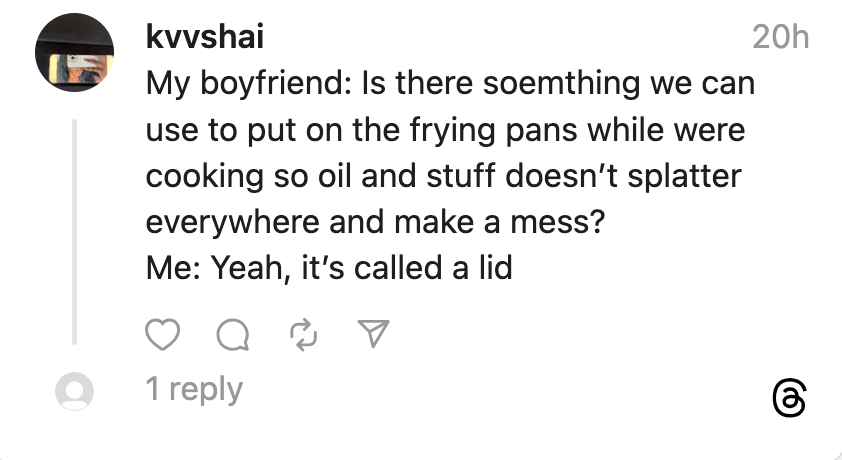The image size is (842, 460).
Task: Click the text line starting "use to put on"
Action: (x=446, y=130)
